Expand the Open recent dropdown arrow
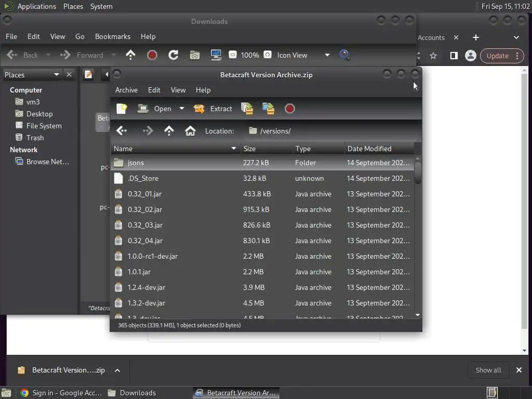 (182, 109)
